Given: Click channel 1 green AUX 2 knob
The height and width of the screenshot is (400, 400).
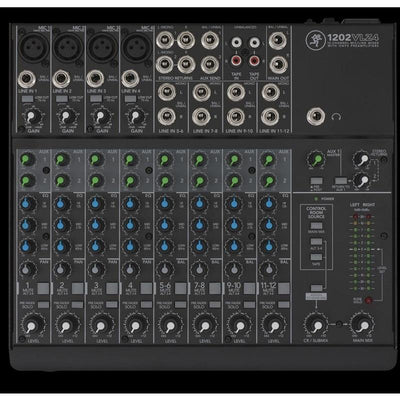Looking at the screenshot, I should click(27, 181).
